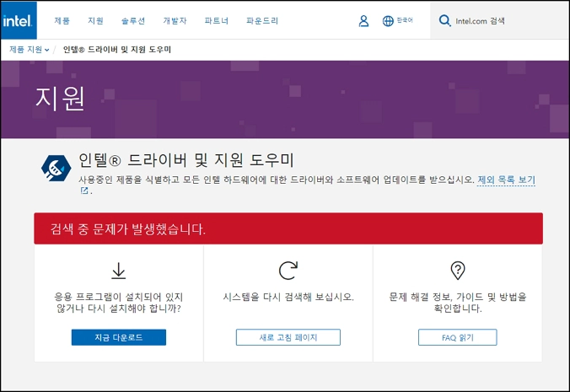Viewport: 570px width, 392px height.
Task: Click the 응용 프로그램이 설치되어 있지 text
Action: click(x=119, y=297)
